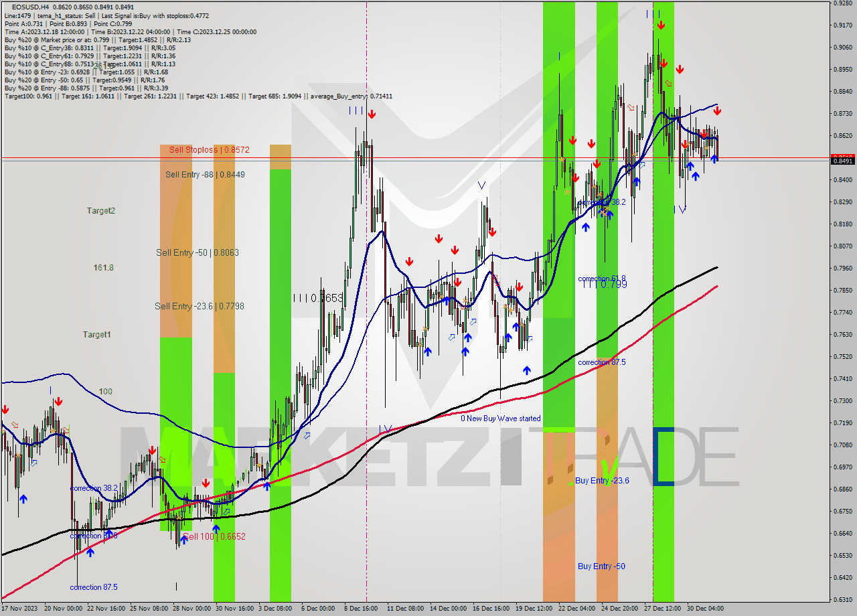Click the 'I I I 0.7653' wave label
This screenshot has width=857, height=616.
click(x=318, y=298)
